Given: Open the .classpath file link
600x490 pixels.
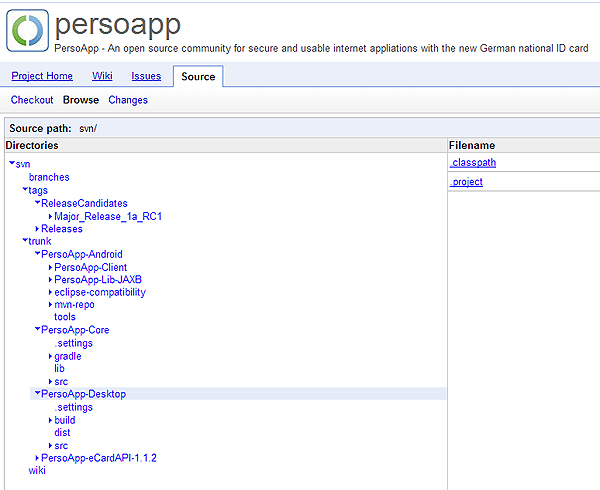Looking at the screenshot, I should [x=473, y=163].
